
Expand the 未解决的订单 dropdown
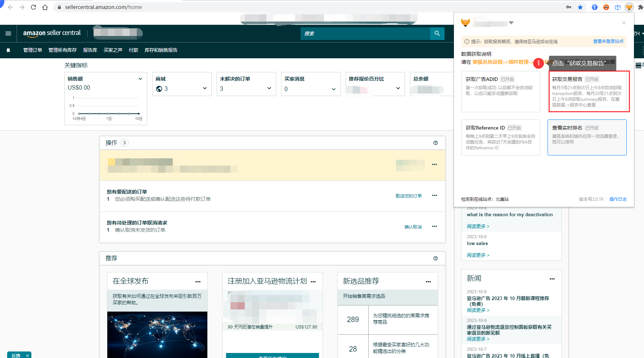[269, 89]
